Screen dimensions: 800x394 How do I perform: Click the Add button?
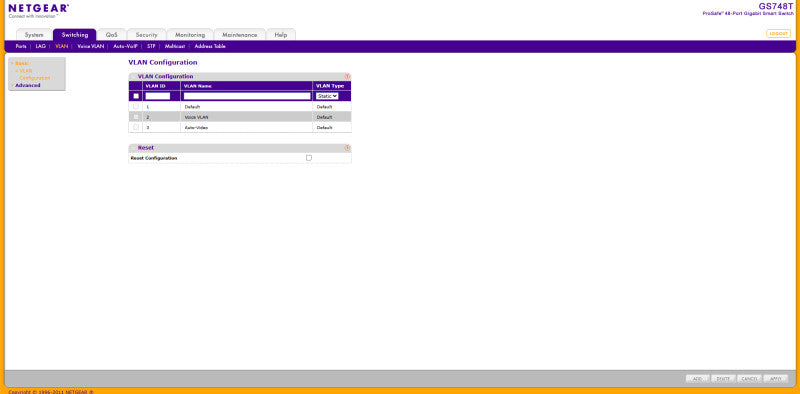click(x=697, y=379)
